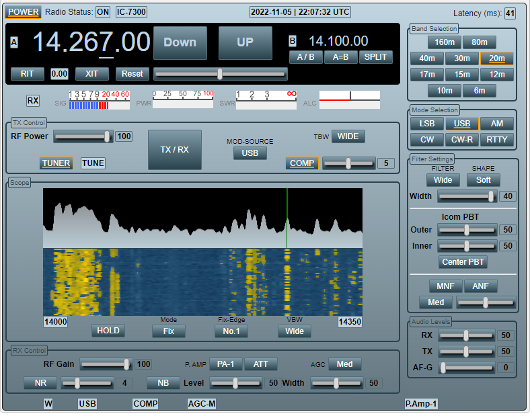Swap VFOs with A / B button
The height and width of the screenshot is (416, 532).
pos(307,57)
